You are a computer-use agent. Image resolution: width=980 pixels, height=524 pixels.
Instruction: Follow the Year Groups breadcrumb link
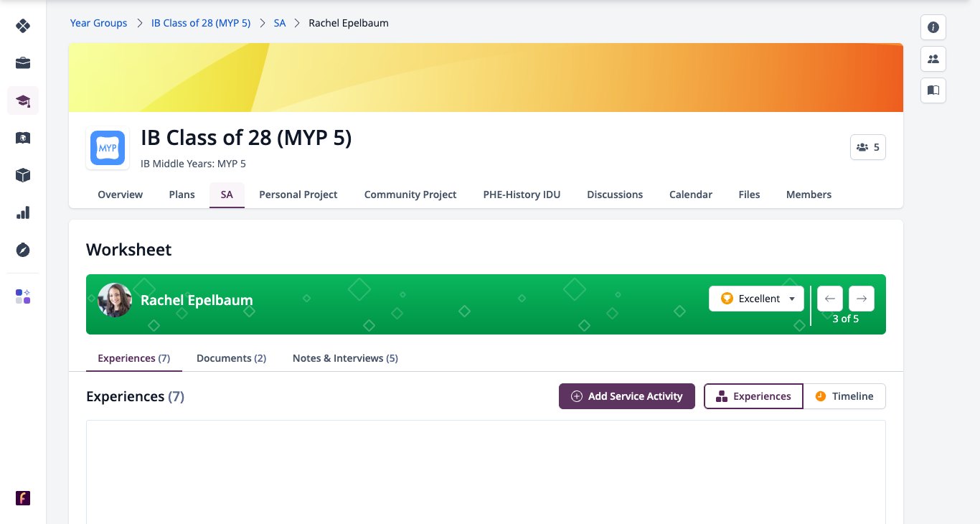[98, 23]
